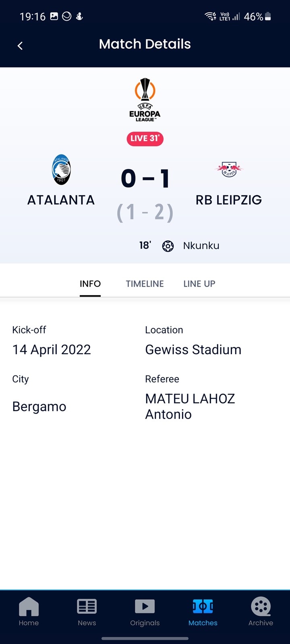
Task: Tap the UEFA Europa League logo
Action: point(145,99)
